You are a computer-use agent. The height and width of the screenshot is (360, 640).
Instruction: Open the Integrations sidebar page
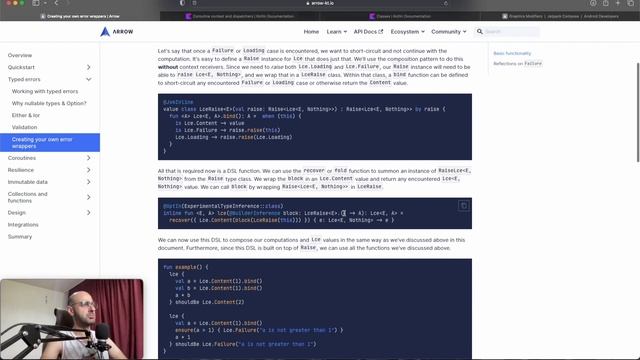point(23,224)
